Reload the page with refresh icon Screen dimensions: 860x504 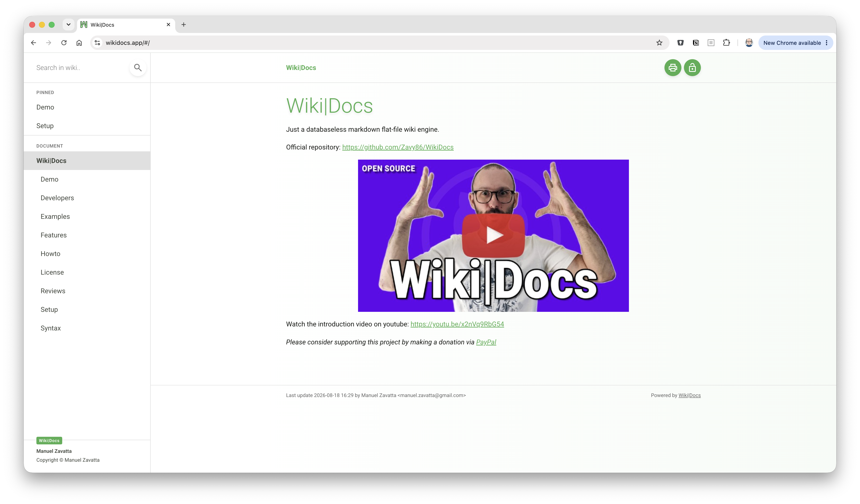pyautogui.click(x=64, y=43)
